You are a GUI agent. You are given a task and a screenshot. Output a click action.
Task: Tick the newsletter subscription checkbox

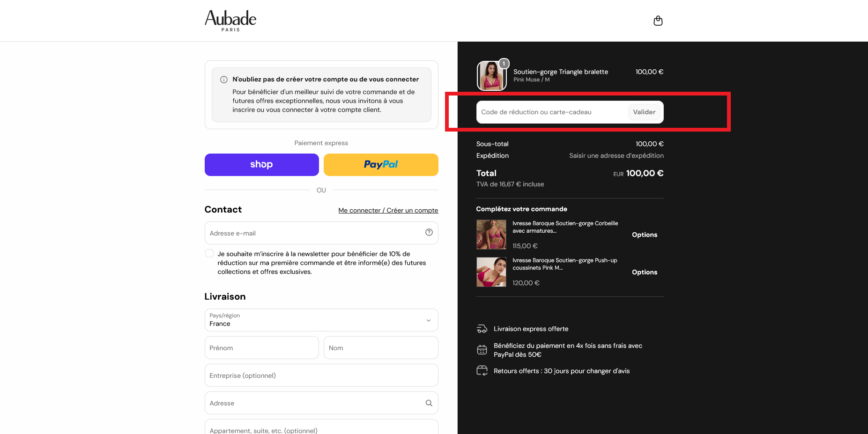click(x=209, y=254)
